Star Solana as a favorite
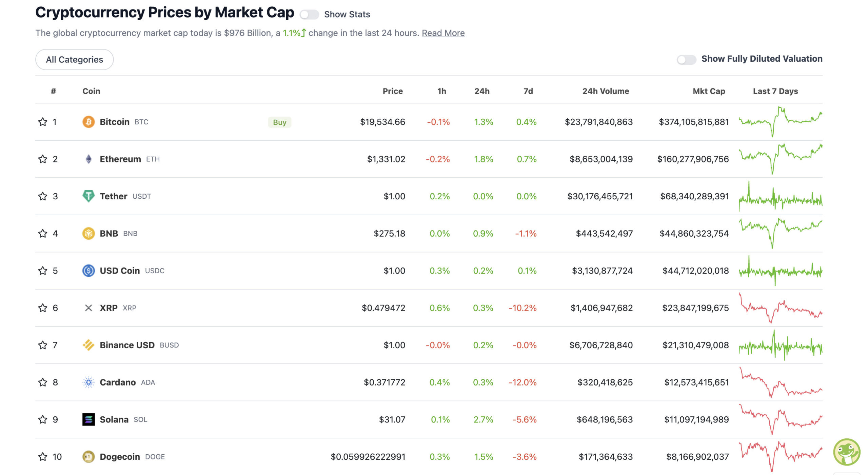The width and height of the screenshot is (868, 475). click(x=42, y=420)
